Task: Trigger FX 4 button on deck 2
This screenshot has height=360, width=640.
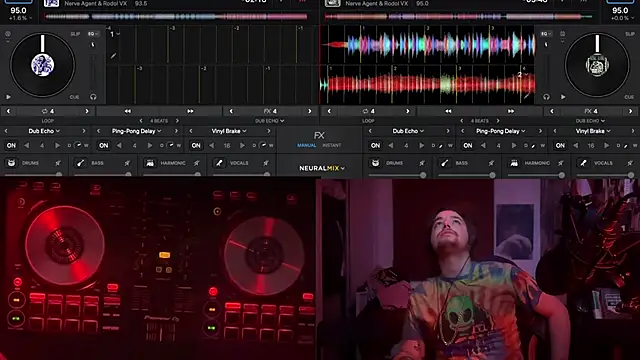Action: tap(591, 111)
